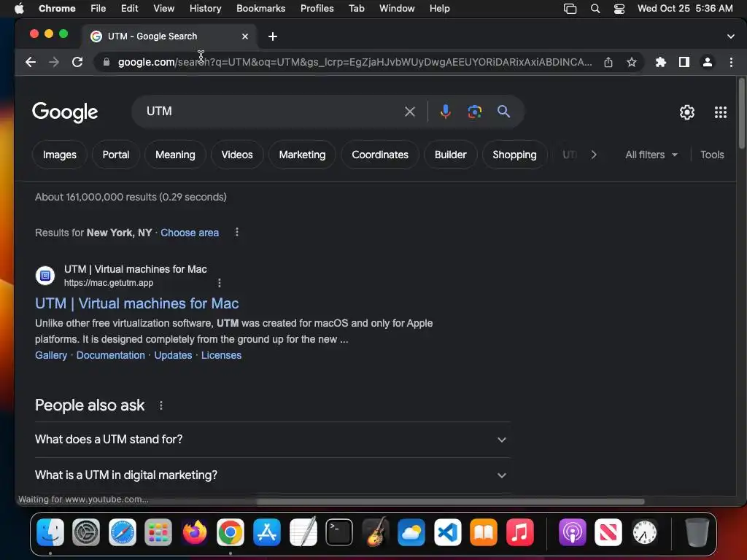
Task: Select the Portal filter chip
Action: [116, 155]
